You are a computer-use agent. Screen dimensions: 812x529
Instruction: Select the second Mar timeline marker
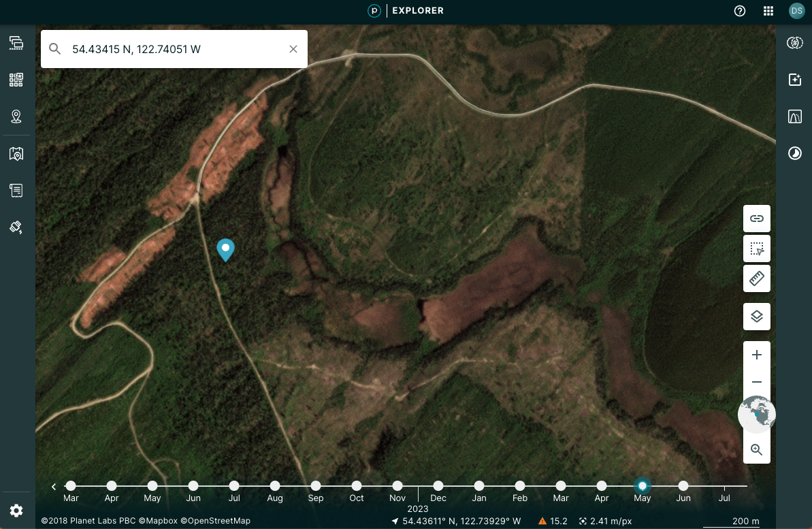(561, 485)
